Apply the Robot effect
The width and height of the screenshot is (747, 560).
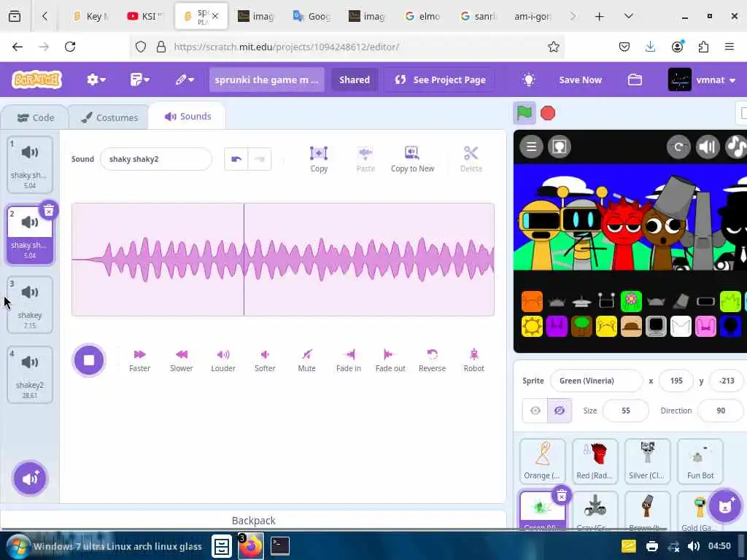[x=474, y=360]
